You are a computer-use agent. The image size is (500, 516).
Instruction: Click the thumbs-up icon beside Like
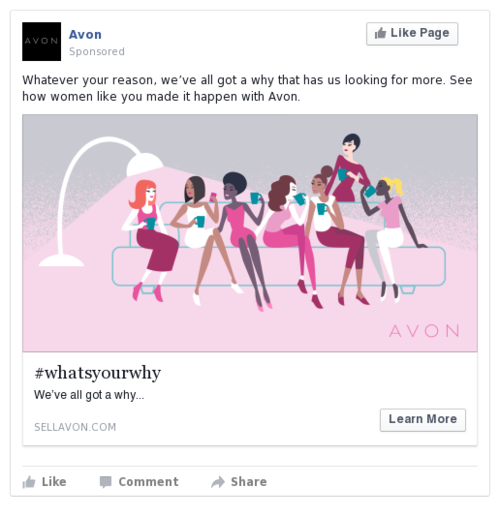point(29,482)
